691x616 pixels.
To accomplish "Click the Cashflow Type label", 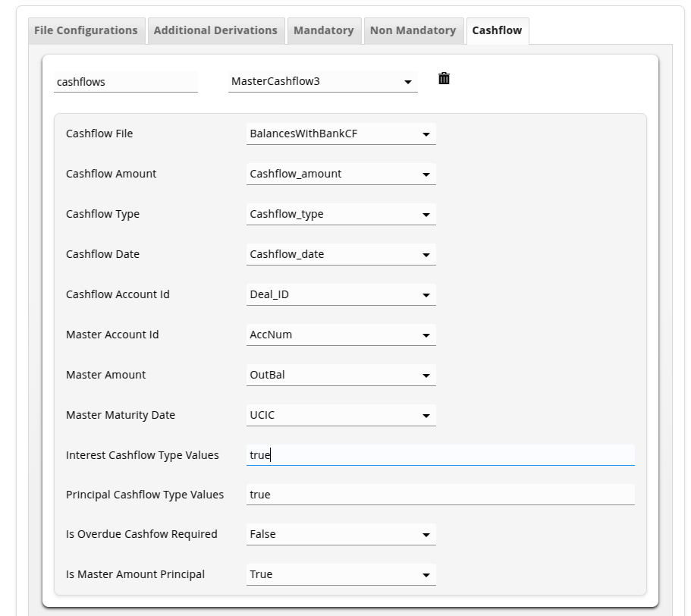I will pyautogui.click(x=102, y=214).
